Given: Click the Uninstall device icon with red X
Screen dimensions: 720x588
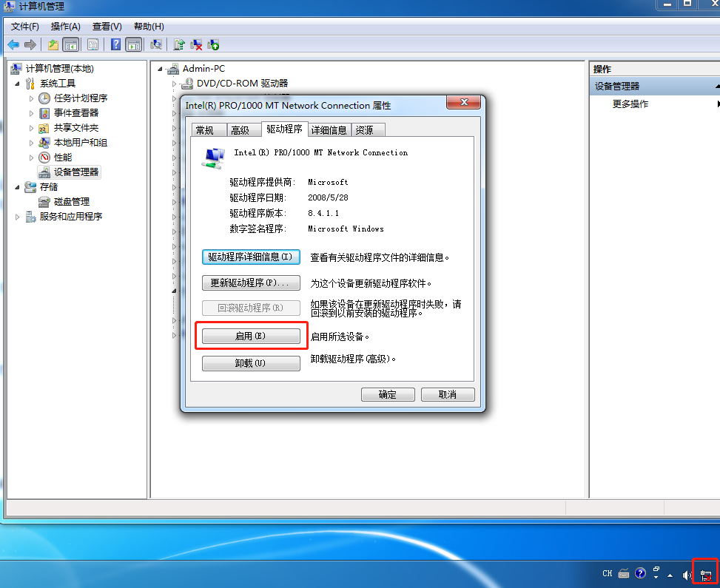Looking at the screenshot, I should (196, 44).
